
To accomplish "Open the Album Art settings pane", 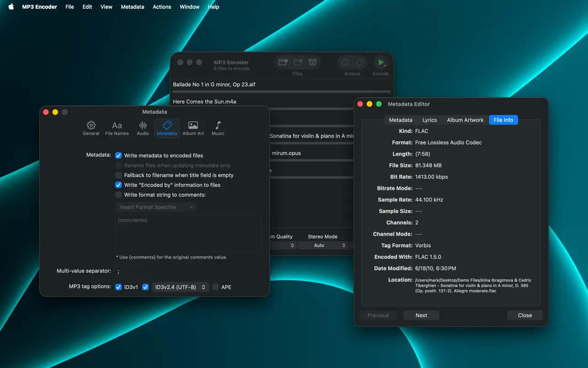I will coord(193,128).
